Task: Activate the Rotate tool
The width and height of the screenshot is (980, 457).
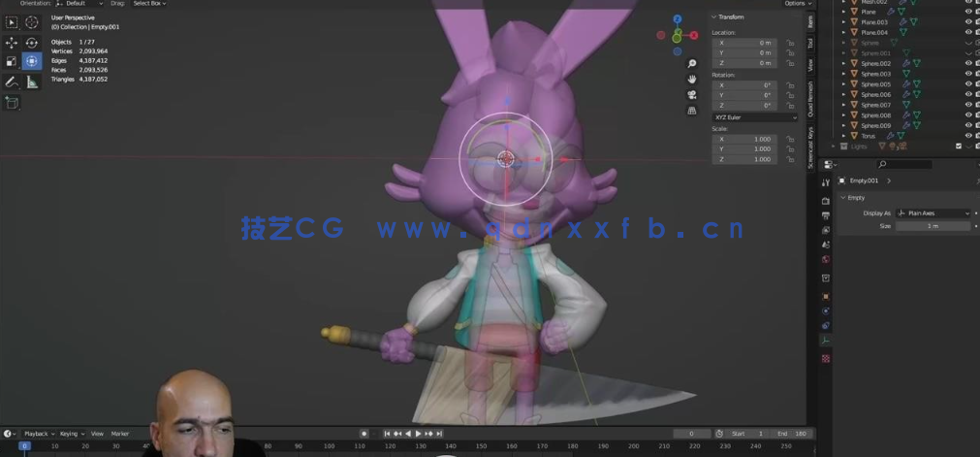Action: pos(32,44)
